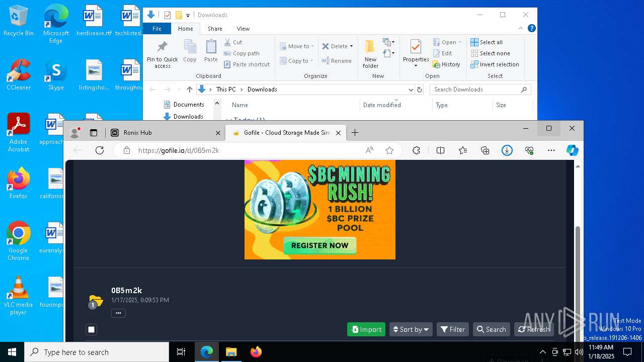This screenshot has width=644, height=362.
Task: Open the Copilot icon in Edge
Action: 572,150
